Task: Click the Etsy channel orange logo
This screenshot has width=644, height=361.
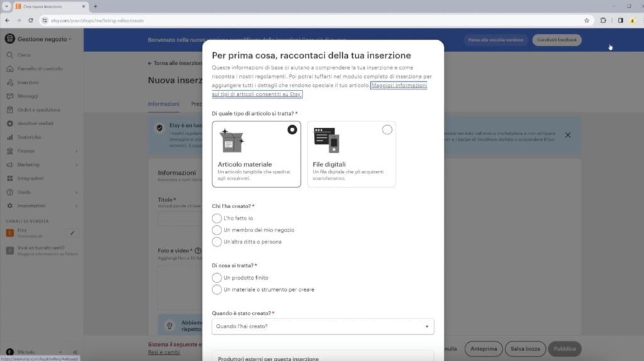Action: click(x=10, y=233)
